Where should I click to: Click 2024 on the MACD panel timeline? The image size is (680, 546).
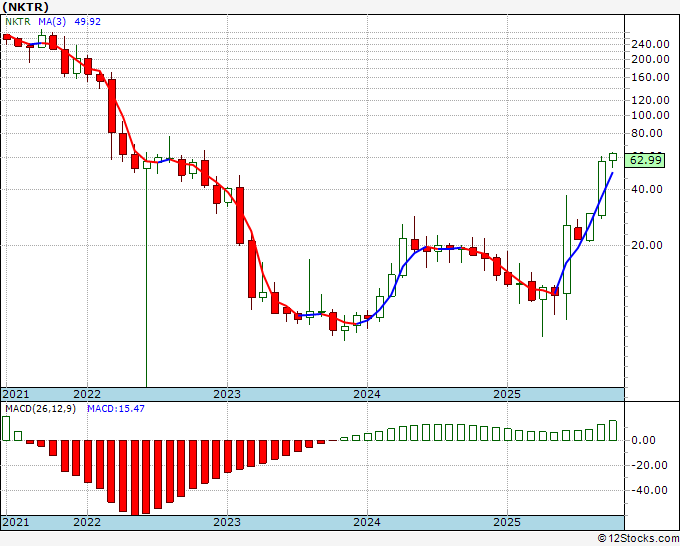pyautogui.click(x=367, y=522)
